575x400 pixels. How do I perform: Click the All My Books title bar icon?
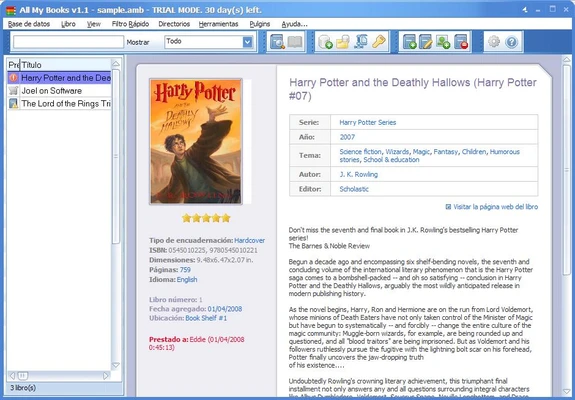(11, 10)
